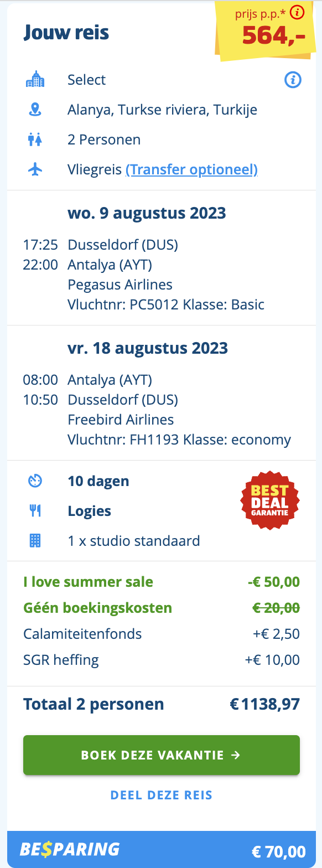Click the location pin icon for Alanya
Screen dimensions: 322x868
pos(35,110)
